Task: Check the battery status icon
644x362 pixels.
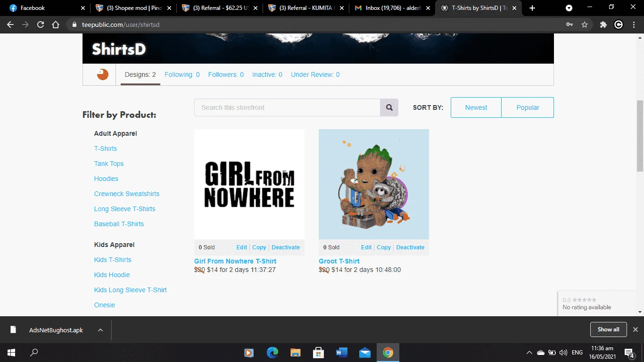Action: [x=552, y=353]
